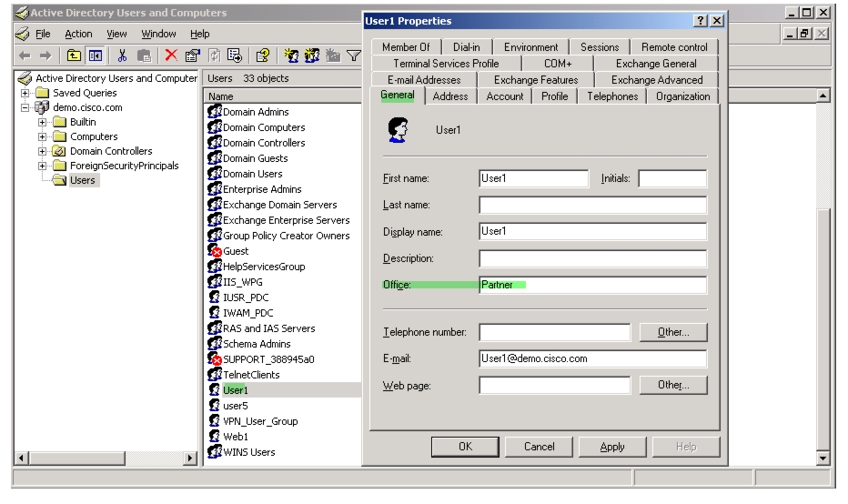Viewport: 848px width, 504px height.
Task: Open the Action menu
Action: 78,34
